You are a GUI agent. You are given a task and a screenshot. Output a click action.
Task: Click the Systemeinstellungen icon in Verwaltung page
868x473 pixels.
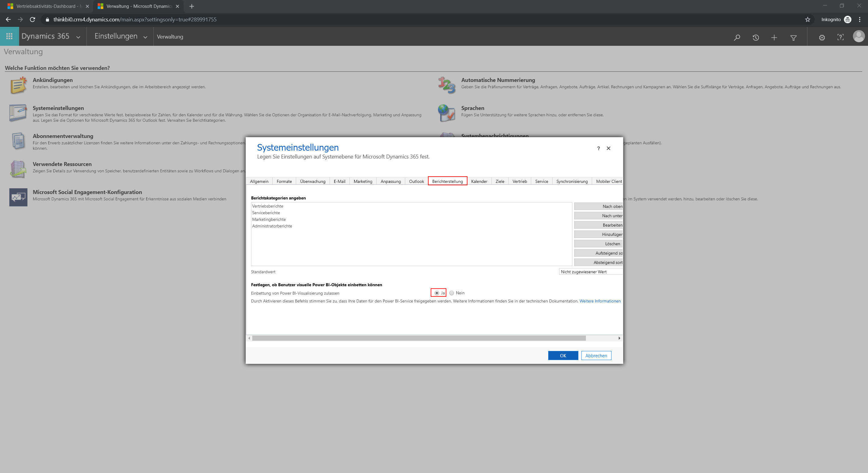click(x=18, y=113)
